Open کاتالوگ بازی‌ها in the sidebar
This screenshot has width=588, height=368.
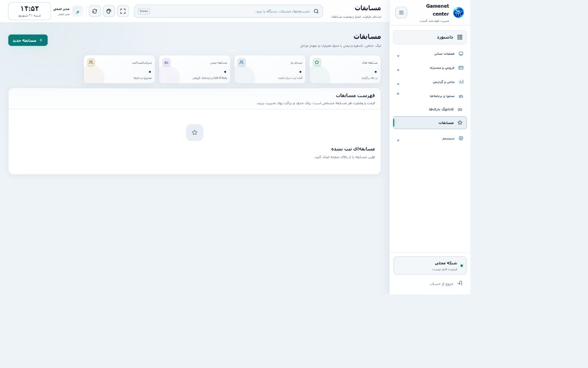coord(430,109)
